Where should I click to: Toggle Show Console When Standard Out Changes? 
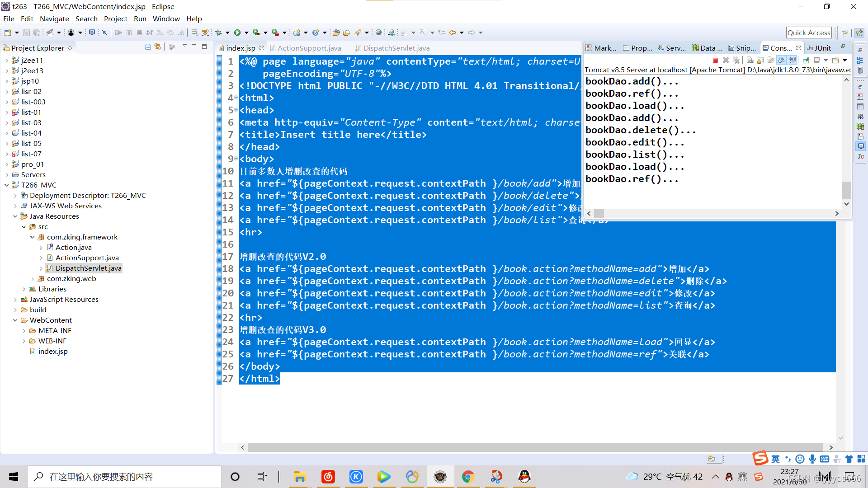(782, 60)
